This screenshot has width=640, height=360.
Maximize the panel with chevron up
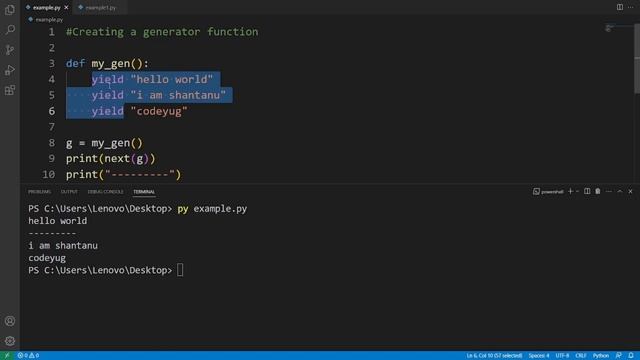click(620, 191)
